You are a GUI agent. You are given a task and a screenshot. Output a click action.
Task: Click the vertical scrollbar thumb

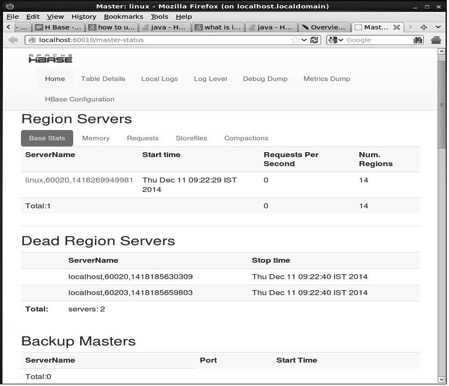[x=441, y=105]
